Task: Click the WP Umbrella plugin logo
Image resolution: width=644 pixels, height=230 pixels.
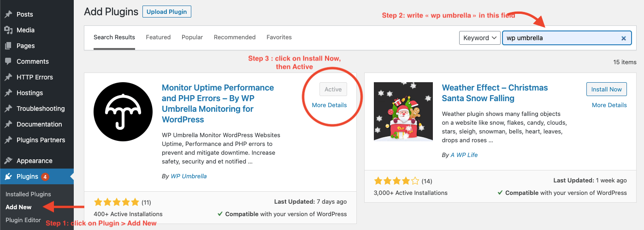Action: tap(123, 111)
